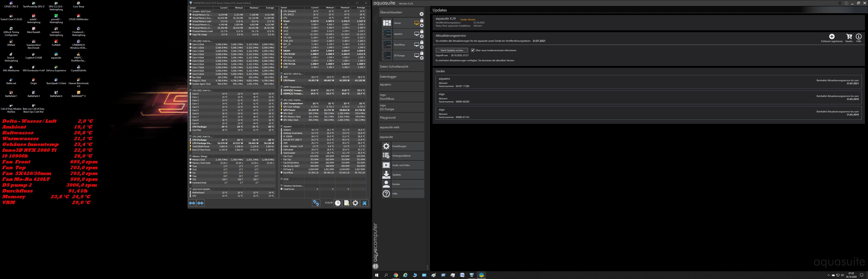Open Gamer overview page thumbnail
Image resolution: width=868 pixels, height=279 pixels.
(x=387, y=23)
